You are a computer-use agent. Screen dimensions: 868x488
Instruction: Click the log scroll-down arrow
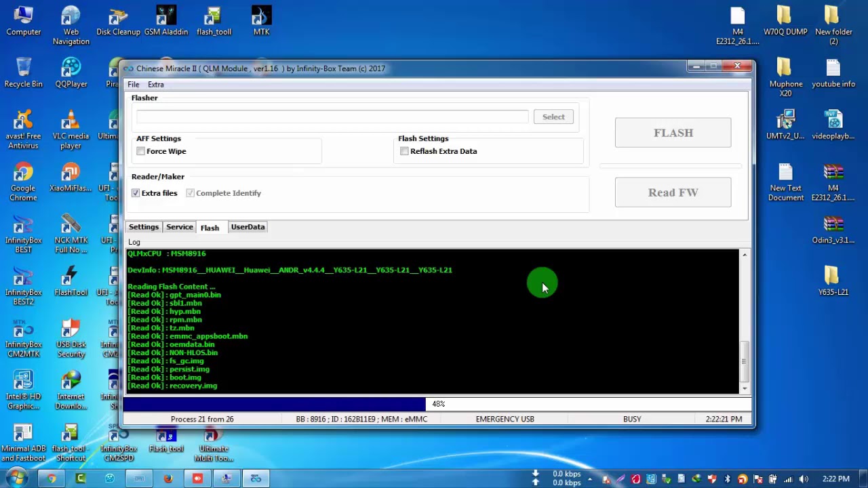pyautogui.click(x=745, y=388)
